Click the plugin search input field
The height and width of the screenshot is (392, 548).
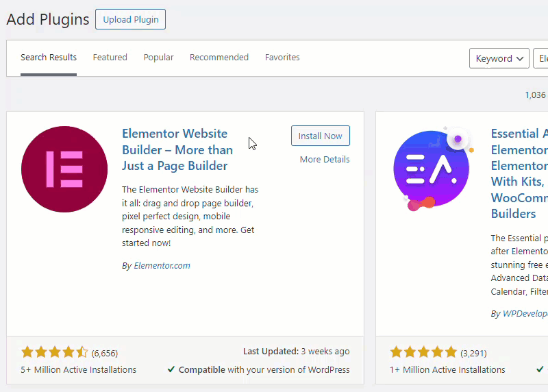click(540, 58)
